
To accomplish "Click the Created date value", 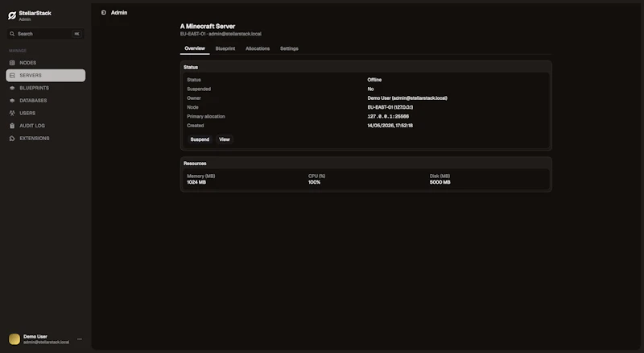I will [x=390, y=126].
